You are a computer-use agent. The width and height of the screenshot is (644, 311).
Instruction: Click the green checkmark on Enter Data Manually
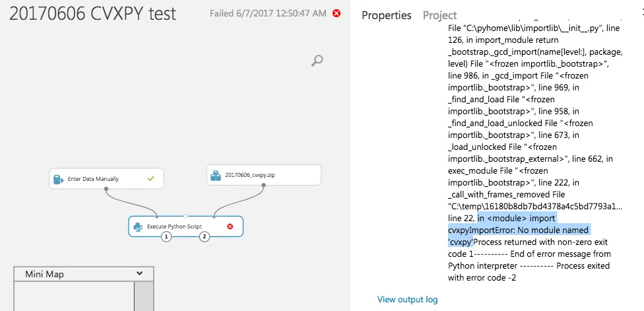151,178
